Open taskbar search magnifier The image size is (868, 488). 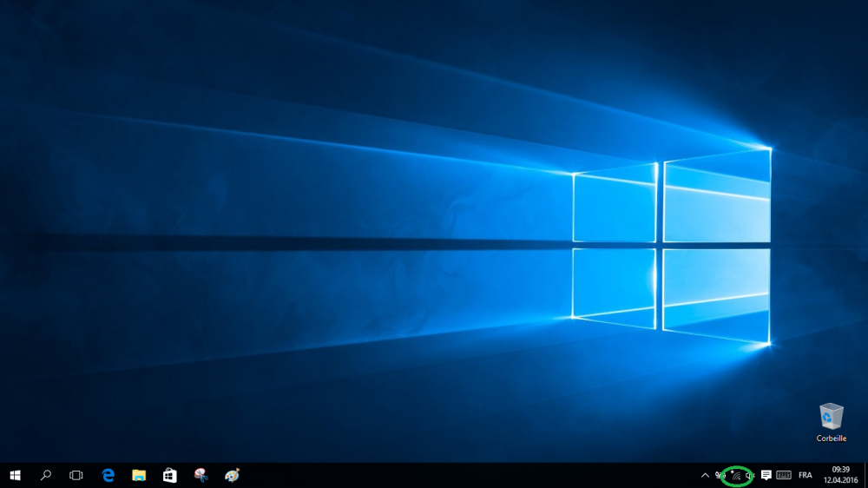click(x=46, y=475)
